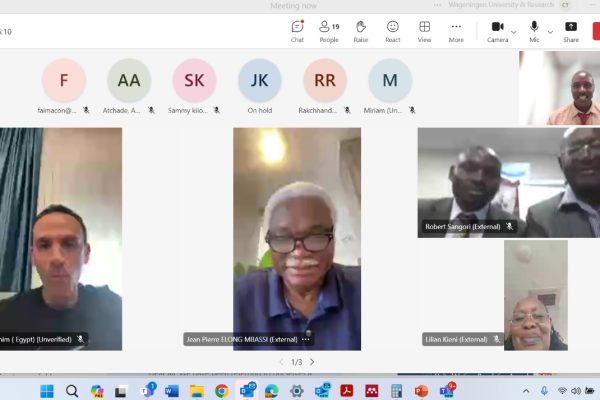Expand the Mic options dropdown arrow
The height and width of the screenshot is (400, 600).
549,31
